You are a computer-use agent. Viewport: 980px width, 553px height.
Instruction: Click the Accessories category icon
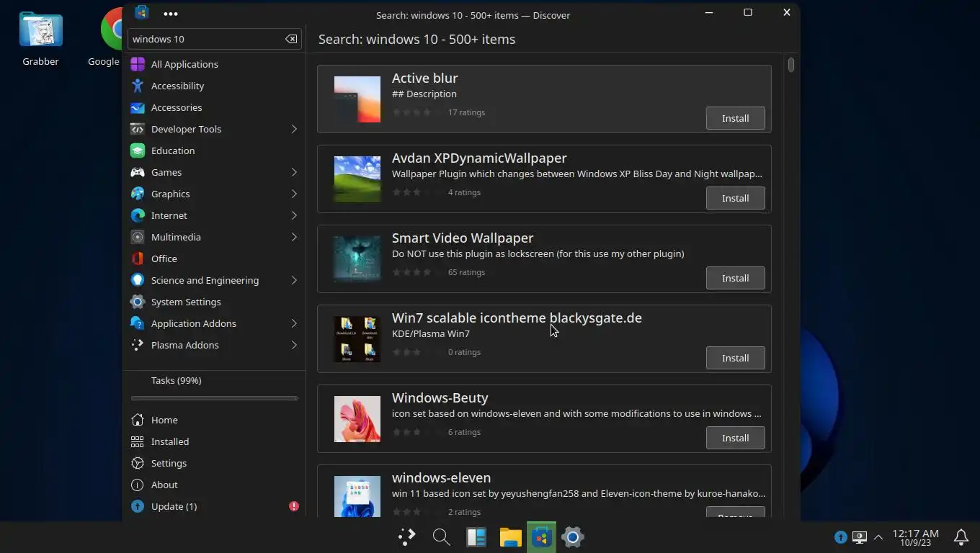[x=138, y=107]
